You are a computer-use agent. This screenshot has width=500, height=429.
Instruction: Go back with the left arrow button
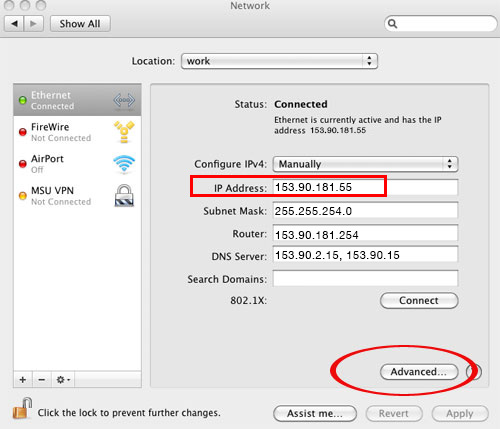(x=14, y=24)
